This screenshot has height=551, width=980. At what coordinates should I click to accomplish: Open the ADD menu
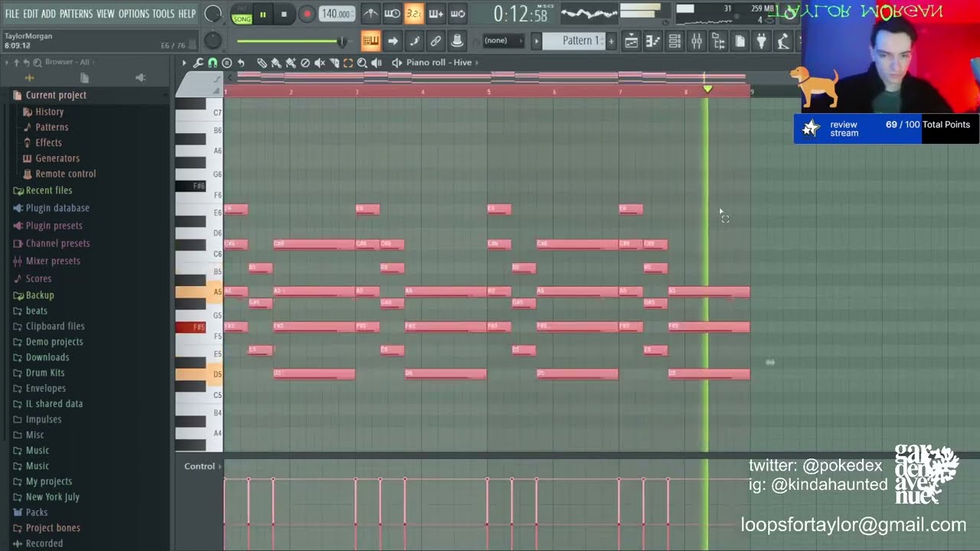point(48,14)
